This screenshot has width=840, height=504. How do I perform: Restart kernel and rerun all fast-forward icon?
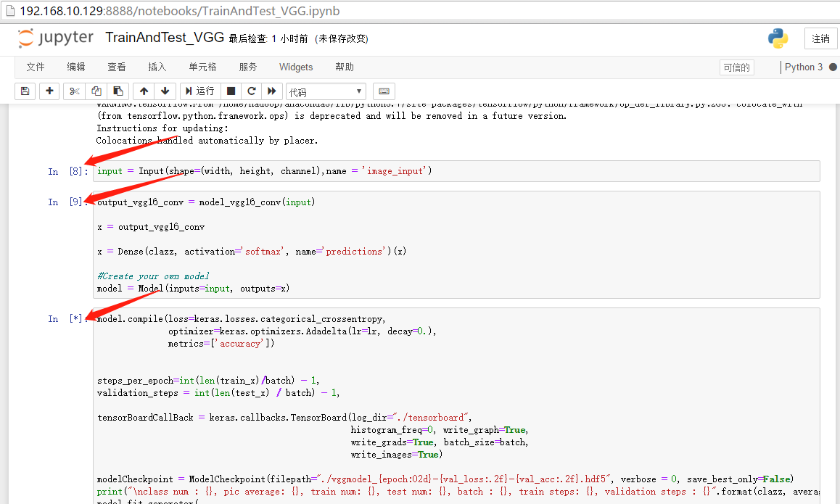pyautogui.click(x=271, y=91)
